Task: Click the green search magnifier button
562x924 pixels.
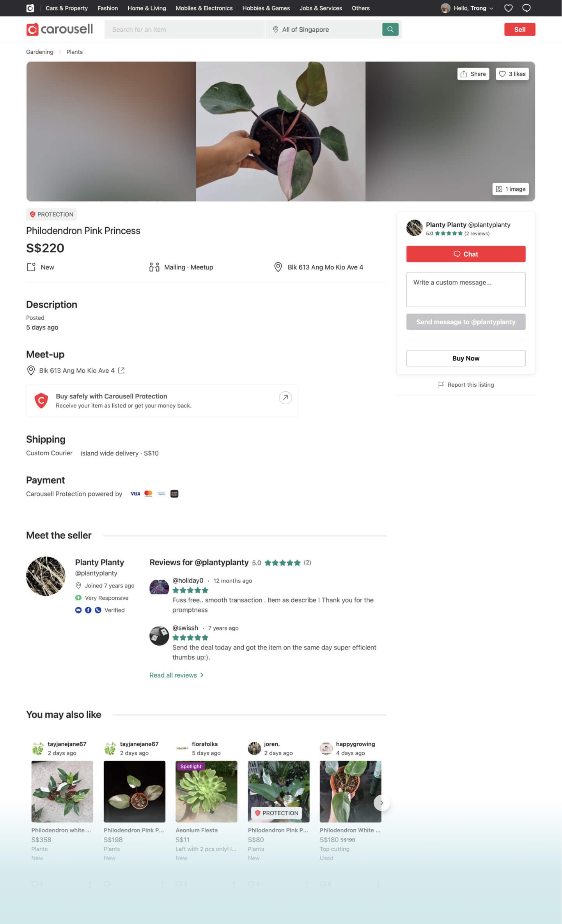Action: pos(390,29)
